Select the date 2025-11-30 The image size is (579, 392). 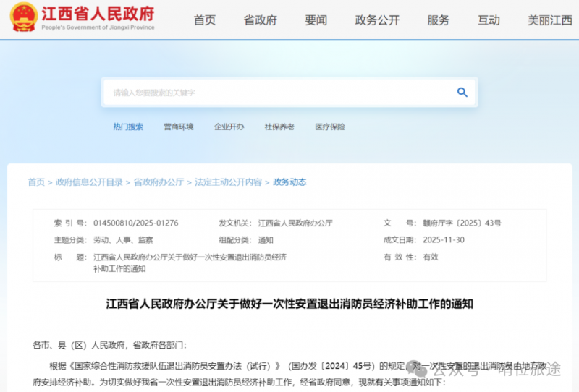[x=444, y=240]
